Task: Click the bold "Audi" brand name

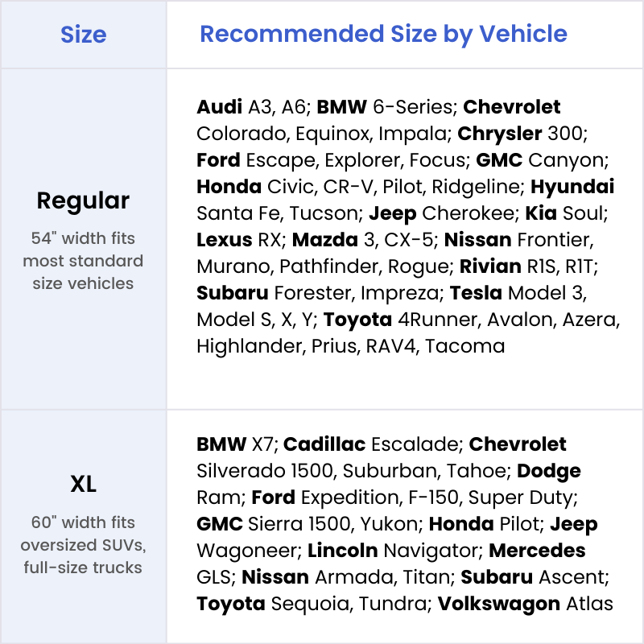Action: click(x=218, y=107)
